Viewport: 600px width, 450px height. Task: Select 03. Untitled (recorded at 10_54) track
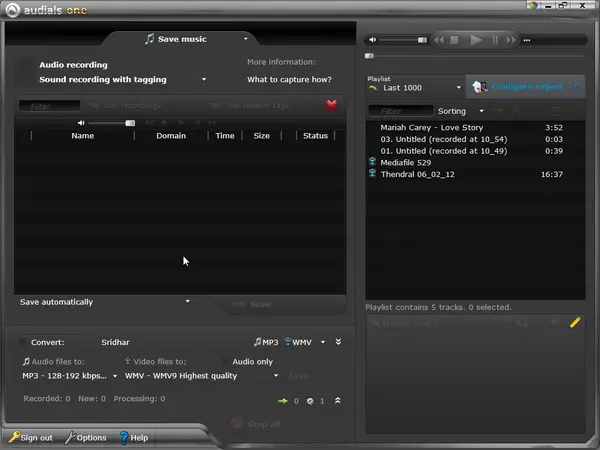475,139
